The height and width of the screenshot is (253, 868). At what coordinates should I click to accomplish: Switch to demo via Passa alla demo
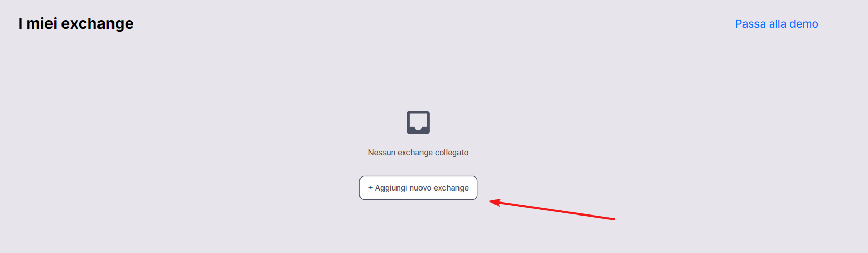coord(776,24)
